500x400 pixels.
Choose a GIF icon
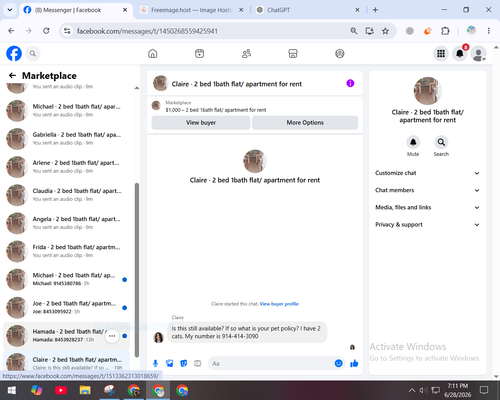point(198,363)
